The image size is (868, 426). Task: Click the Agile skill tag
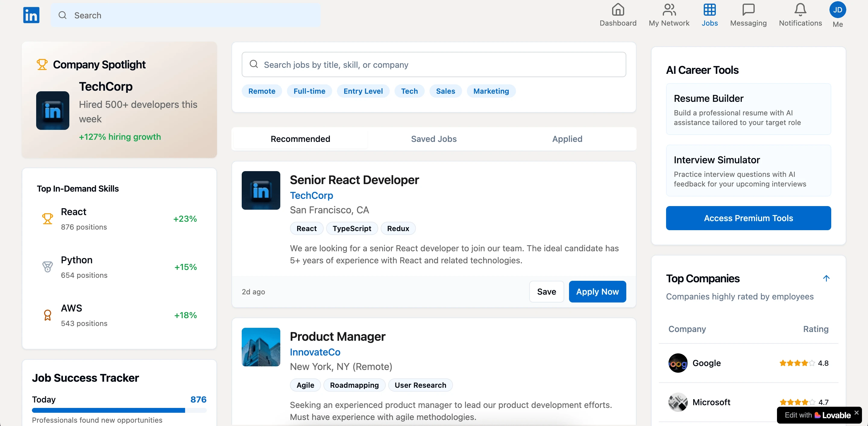305,385
